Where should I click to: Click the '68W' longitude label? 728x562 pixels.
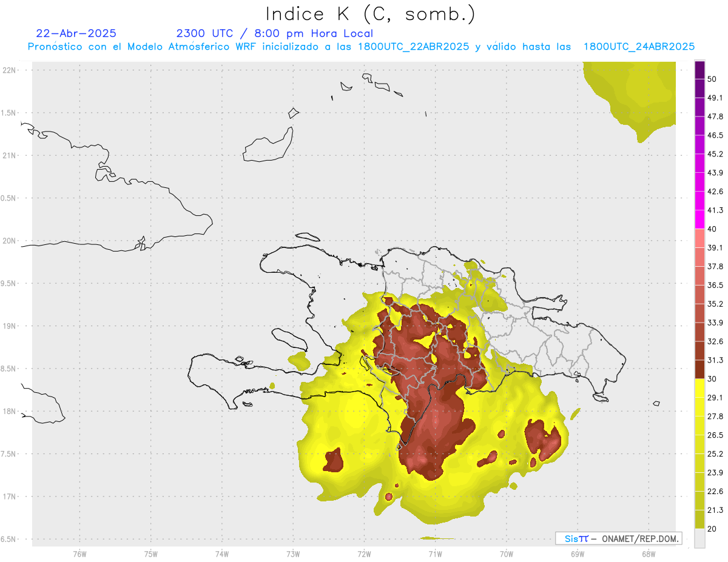[x=649, y=554]
